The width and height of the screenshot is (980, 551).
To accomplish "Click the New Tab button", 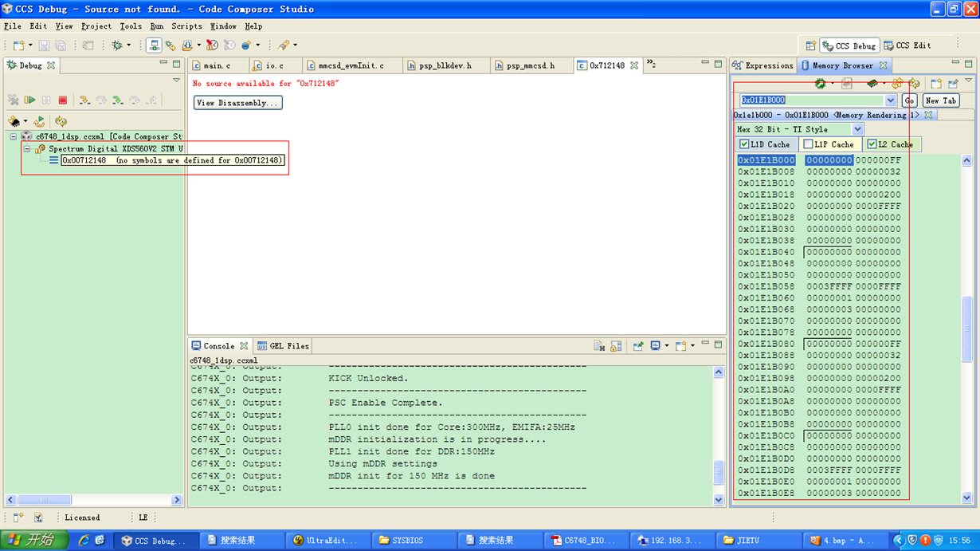I will (941, 100).
